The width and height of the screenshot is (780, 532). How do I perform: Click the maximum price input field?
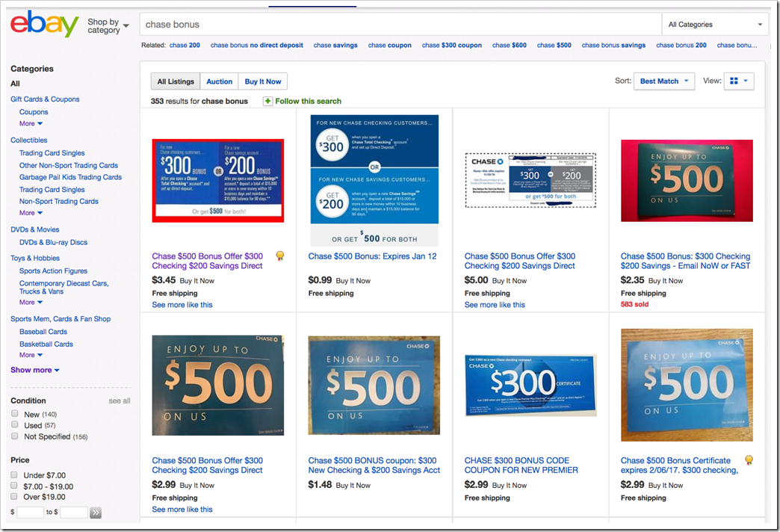point(74,512)
